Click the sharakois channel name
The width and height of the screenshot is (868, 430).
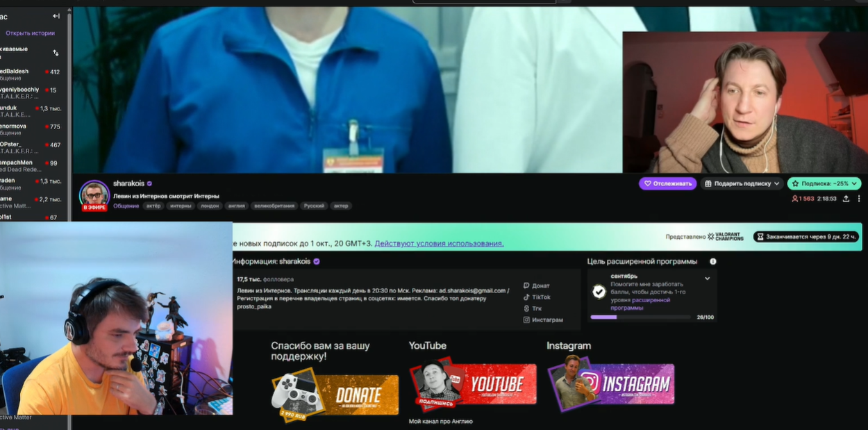[x=128, y=183]
